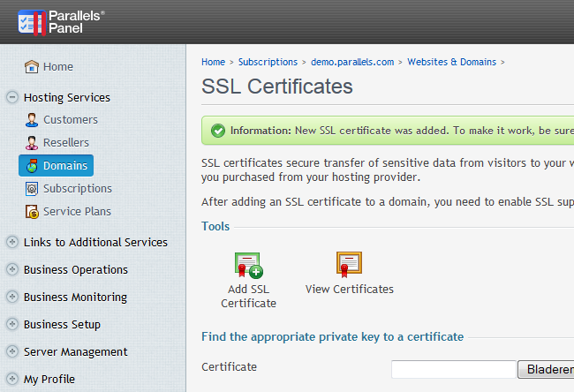Expand the Business Setup section
Image resolution: width=574 pixels, height=392 pixels.
click(x=12, y=325)
